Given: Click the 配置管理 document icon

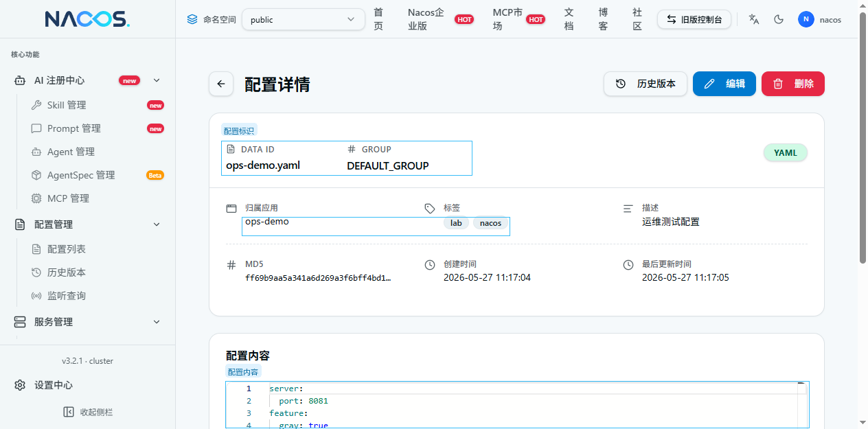Looking at the screenshot, I should (21, 224).
